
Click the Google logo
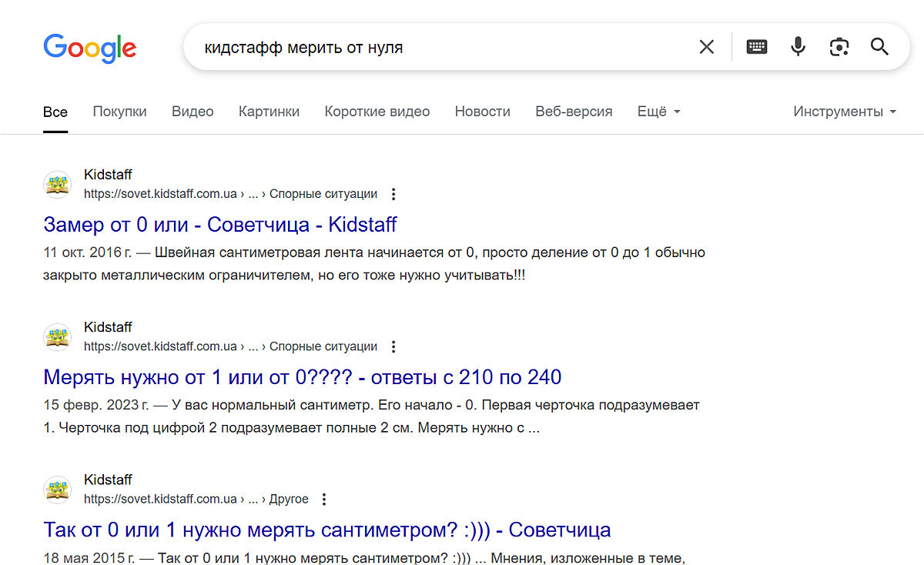pos(89,48)
